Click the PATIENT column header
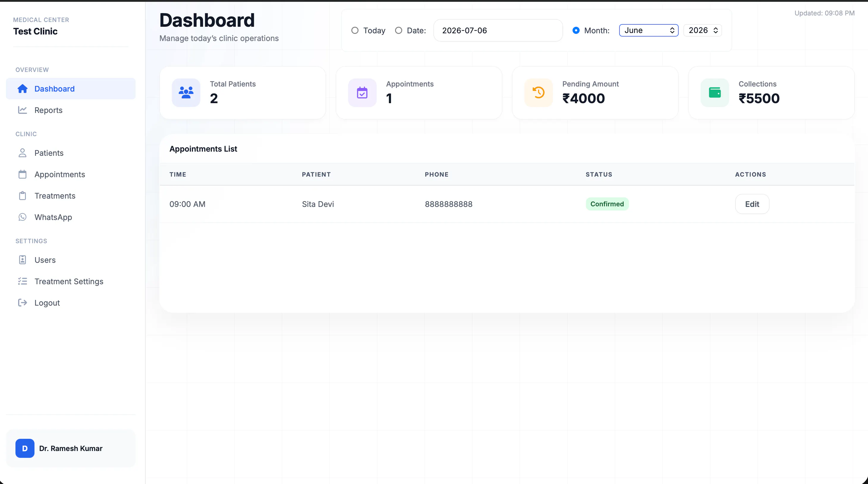 tap(316, 174)
